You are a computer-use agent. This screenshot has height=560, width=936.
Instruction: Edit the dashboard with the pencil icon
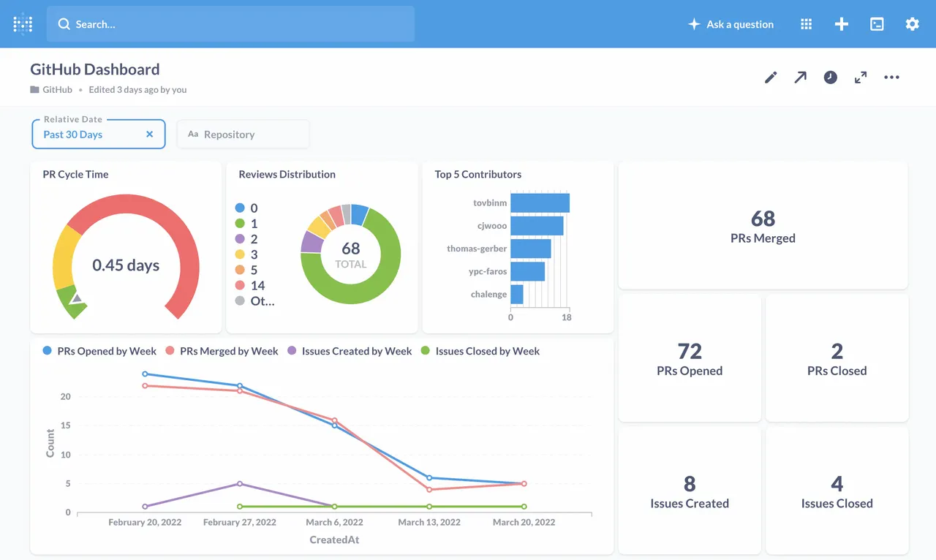point(770,77)
